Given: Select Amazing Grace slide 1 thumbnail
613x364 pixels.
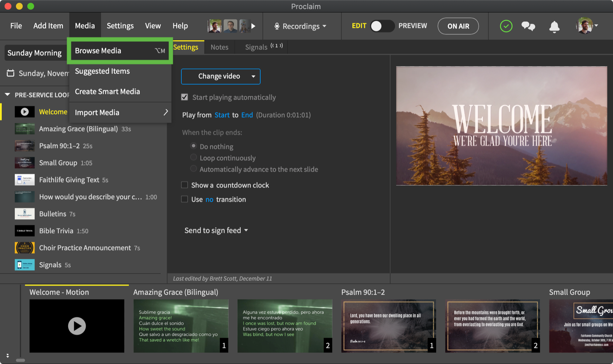Looking at the screenshot, I should 181,326.
